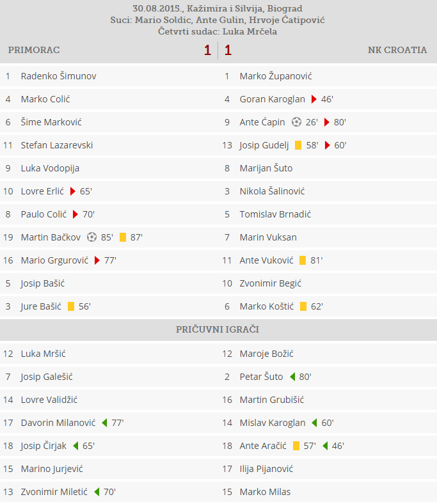Click Josip Gudelj's yellow card icon
The height and width of the screenshot is (504, 437).
tap(298, 145)
